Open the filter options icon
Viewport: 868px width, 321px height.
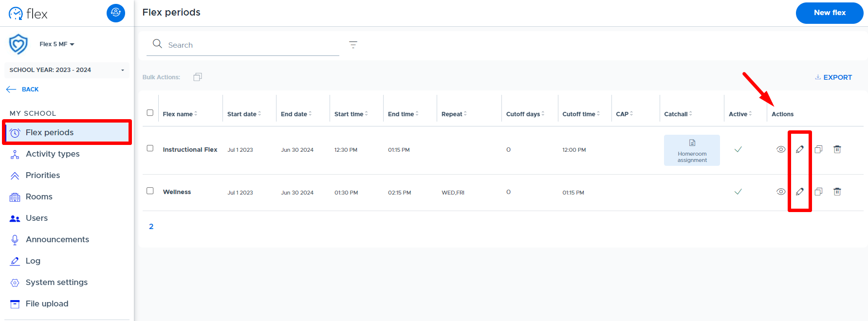[x=353, y=45]
